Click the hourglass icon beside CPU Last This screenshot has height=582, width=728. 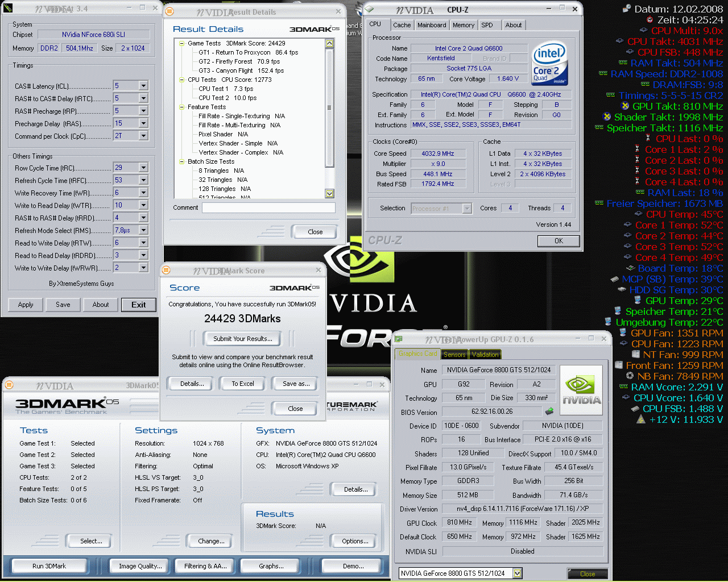(x=648, y=138)
